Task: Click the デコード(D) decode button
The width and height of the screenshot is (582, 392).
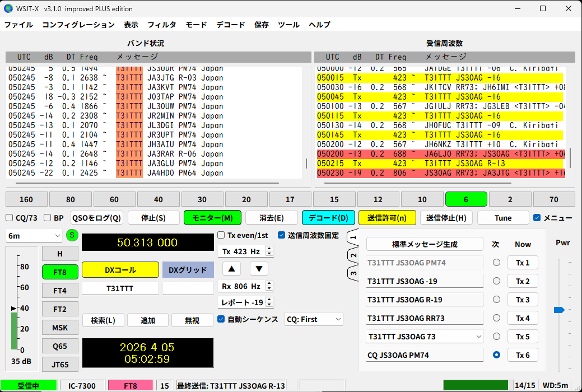Action: coord(328,218)
